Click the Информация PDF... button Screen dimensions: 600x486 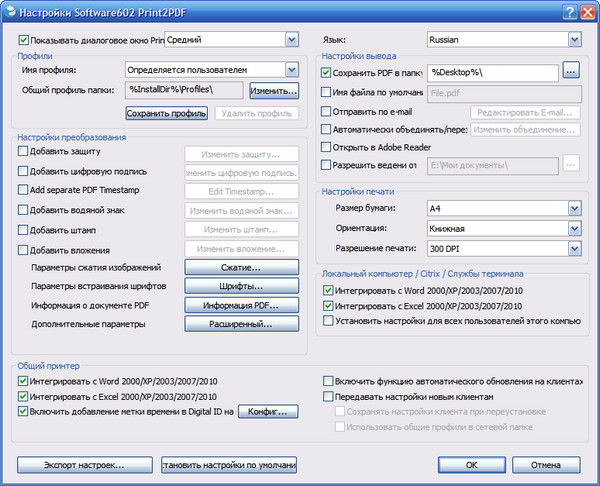pos(241,305)
